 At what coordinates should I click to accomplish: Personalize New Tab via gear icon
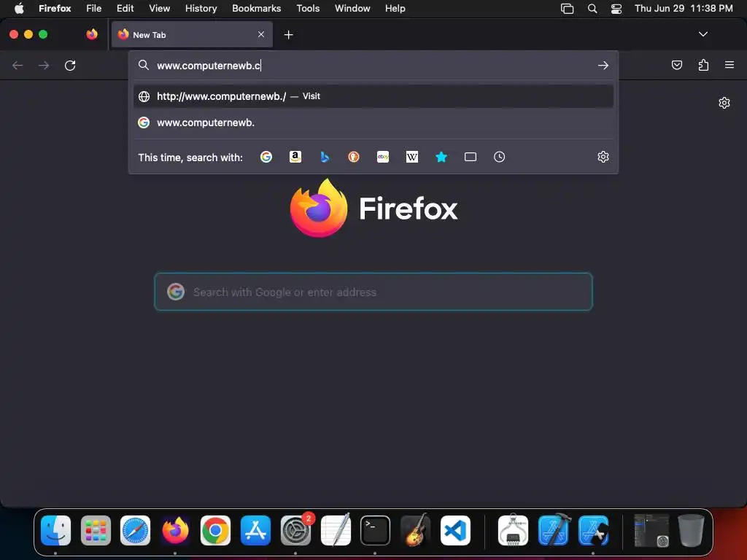724,103
